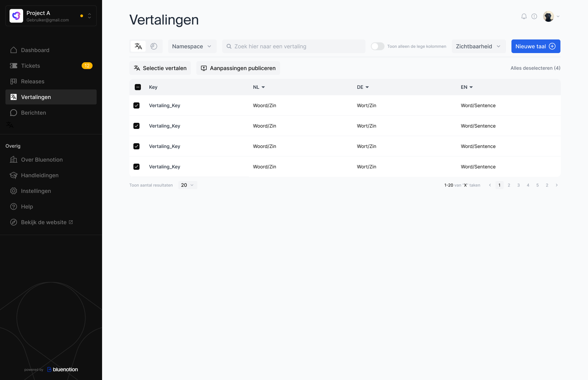This screenshot has height=380, width=588.
Task: Expand the Zichtbaarheid dropdown
Action: click(478, 46)
